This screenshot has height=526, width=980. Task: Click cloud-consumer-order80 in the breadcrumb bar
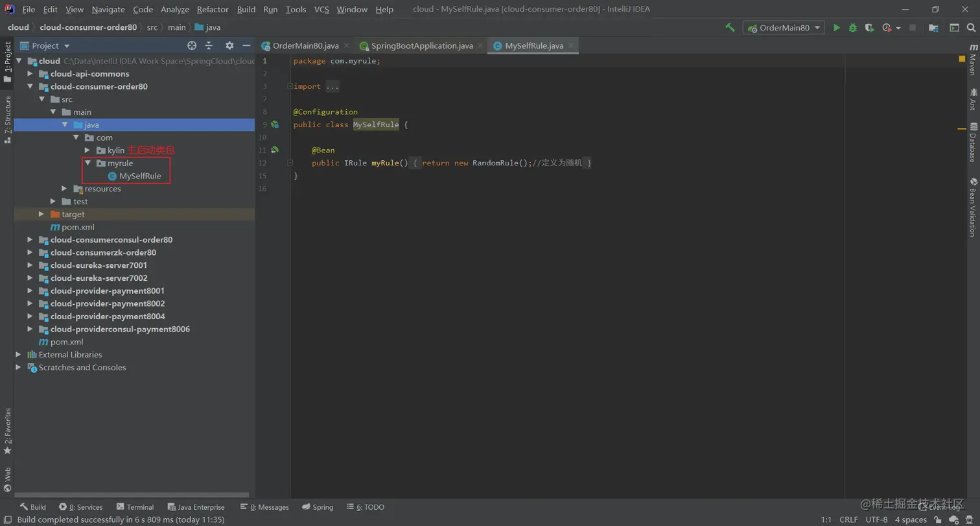tap(88, 27)
